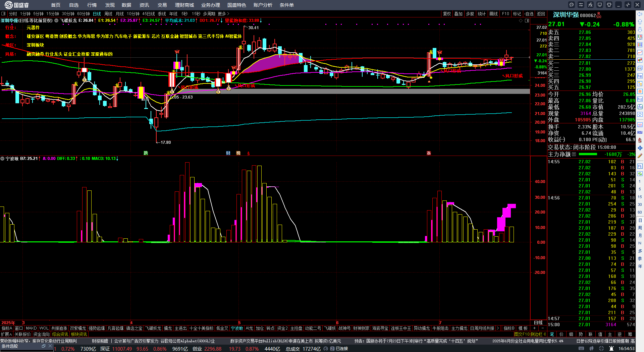Screen dimensions: 644x352
Task: Click the 模板 template button
Action: click(x=523, y=328)
